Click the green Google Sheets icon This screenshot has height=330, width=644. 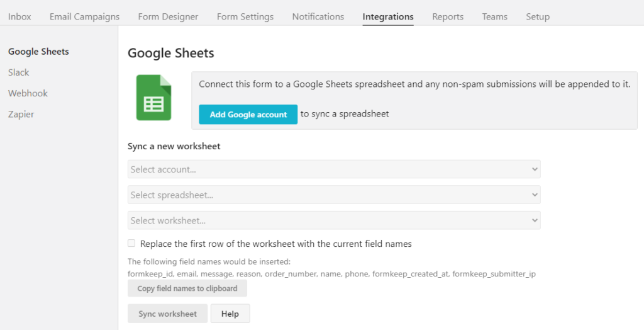154,98
